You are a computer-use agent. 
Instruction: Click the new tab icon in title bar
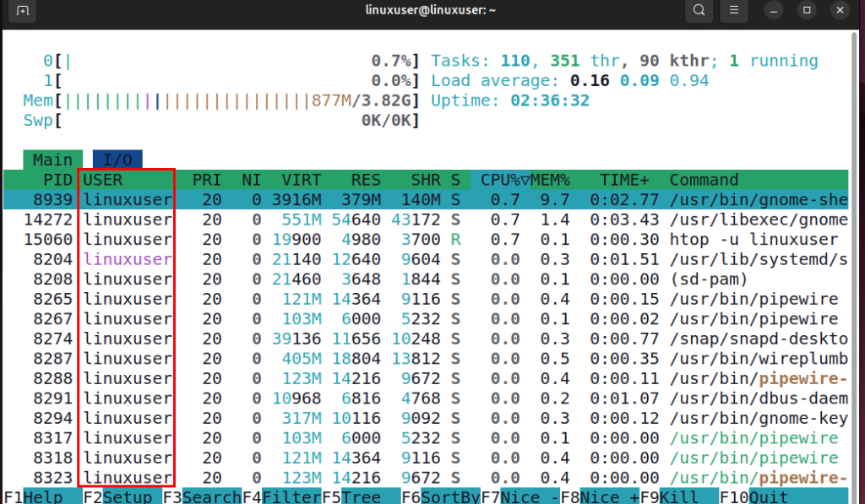point(23,11)
